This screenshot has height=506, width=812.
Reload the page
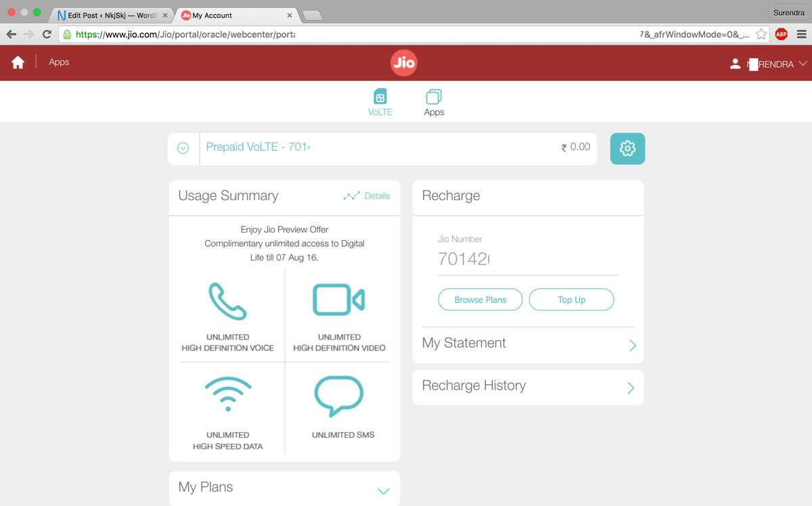pos(47,34)
